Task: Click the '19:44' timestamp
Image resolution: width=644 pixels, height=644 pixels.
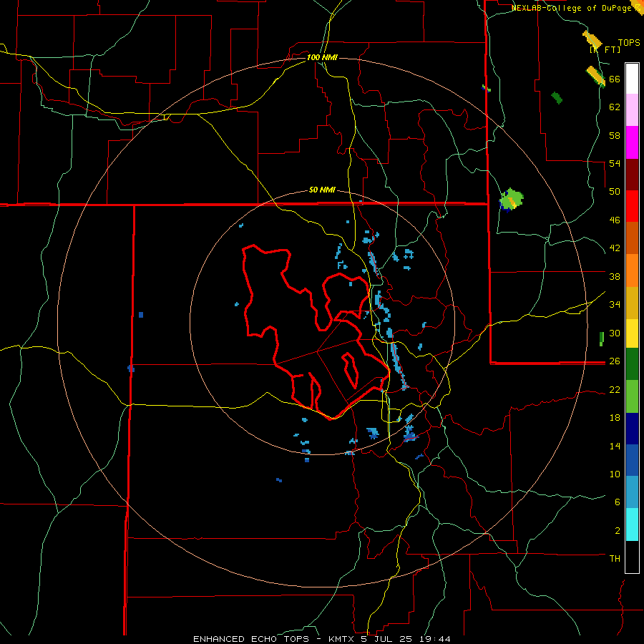Action: (435, 639)
